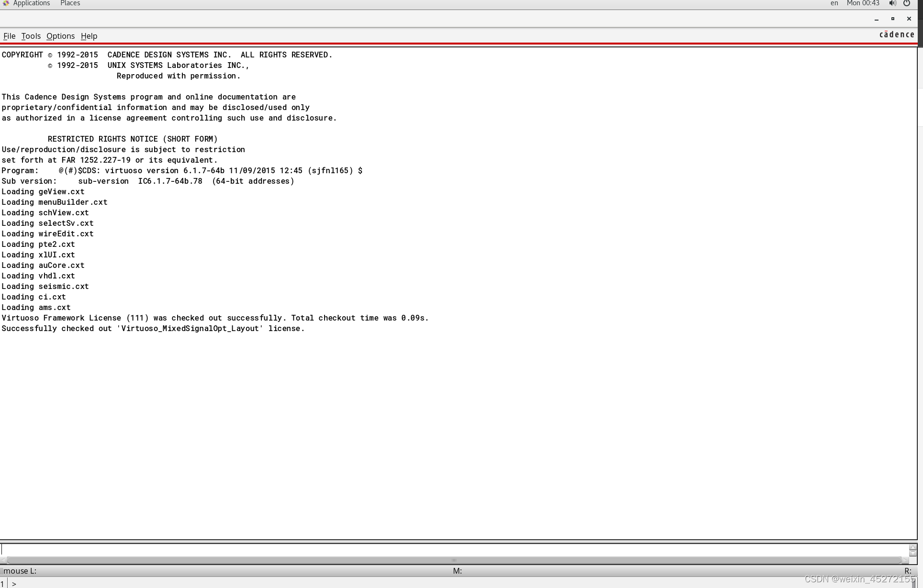
Task: Open the Options menu
Action: tap(60, 36)
